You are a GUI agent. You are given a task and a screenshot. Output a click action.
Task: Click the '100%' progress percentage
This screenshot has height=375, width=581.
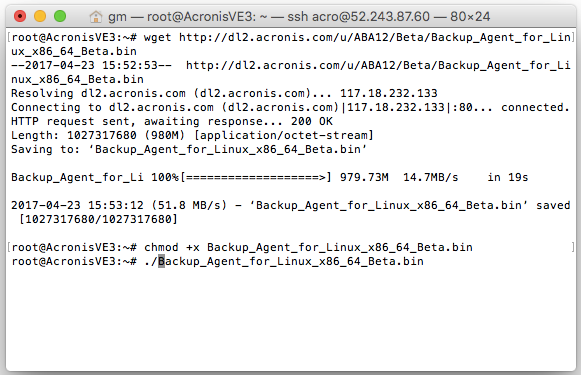coord(165,177)
